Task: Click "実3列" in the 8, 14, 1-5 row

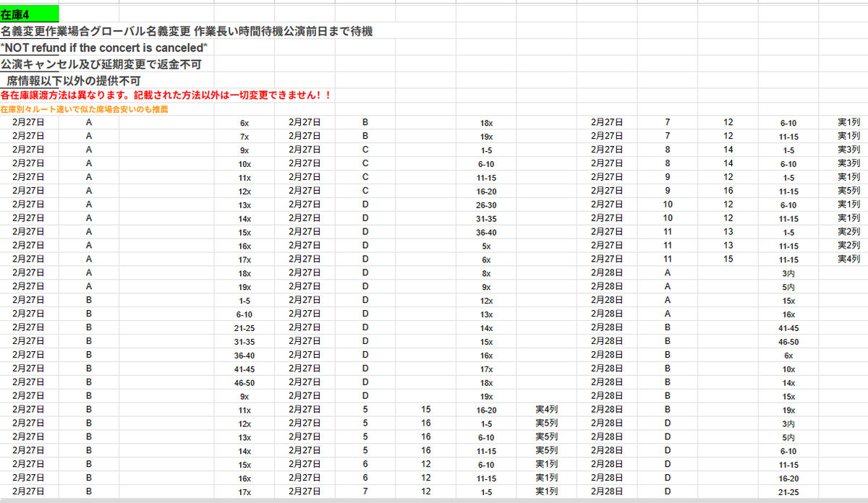Action: (848, 150)
